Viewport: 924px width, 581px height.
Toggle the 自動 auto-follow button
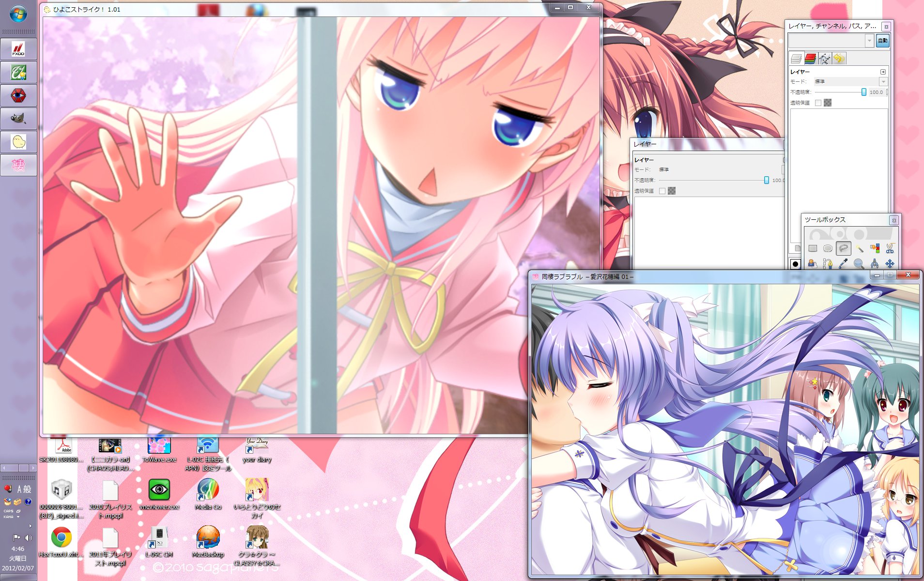[x=883, y=41]
